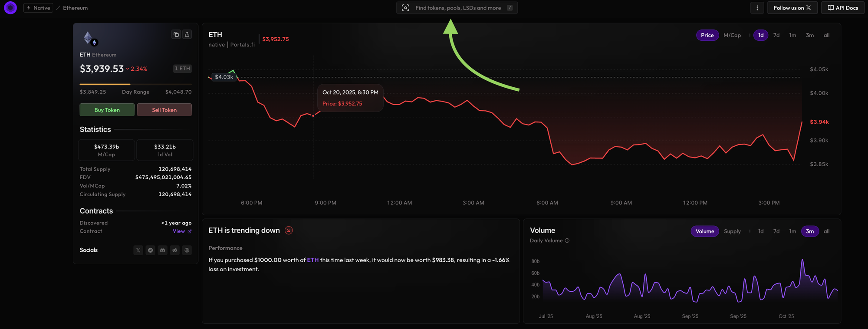Switch price chart to Price mode
The height and width of the screenshot is (329, 868).
[707, 35]
